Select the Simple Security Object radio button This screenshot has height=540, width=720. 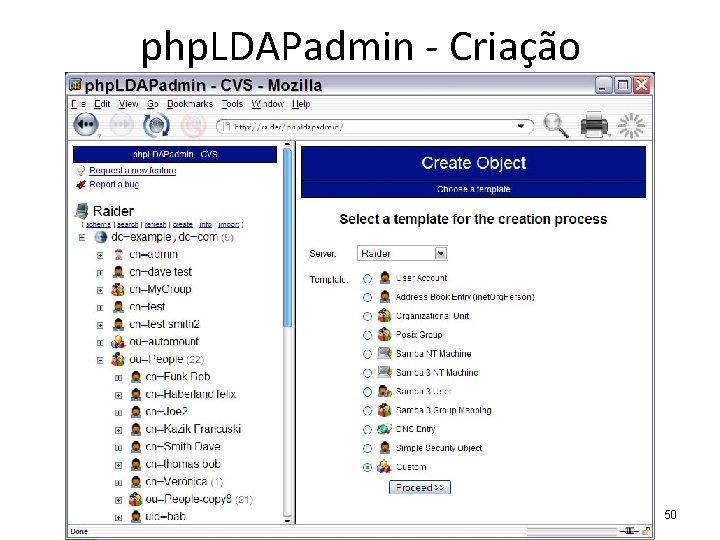367,449
